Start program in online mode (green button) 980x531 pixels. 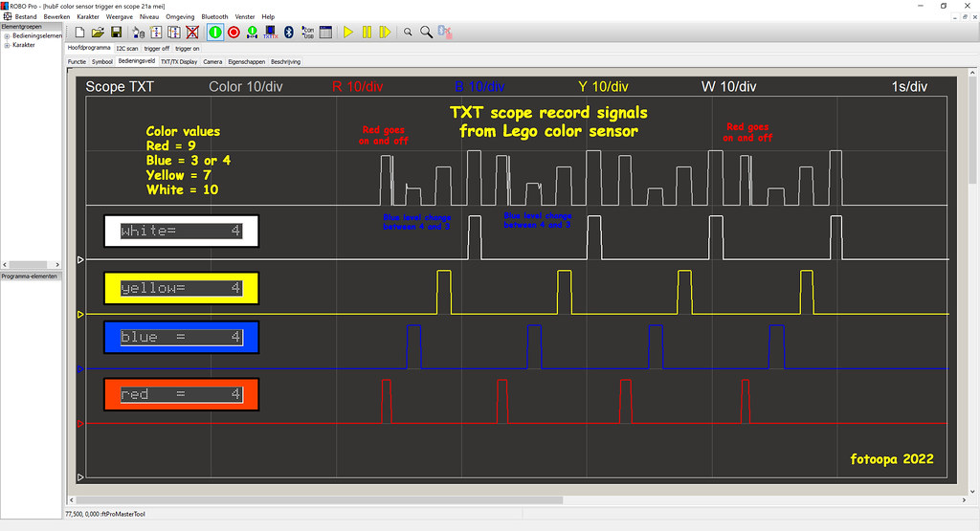(x=215, y=32)
